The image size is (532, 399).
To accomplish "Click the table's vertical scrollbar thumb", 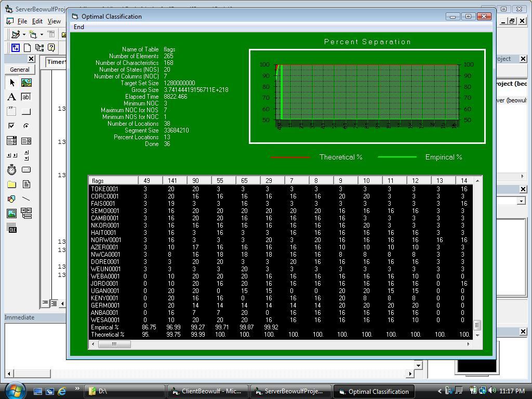I will tap(477, 325).
